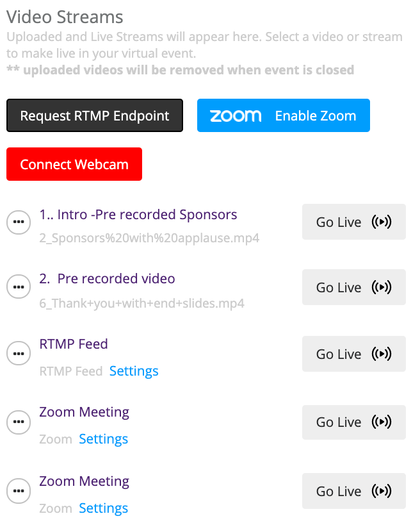The height and width of the screenshot is (532, 420).
Task: Open ellipsis menu for last Zoom Meeting
Action: (x=19, y=490)
